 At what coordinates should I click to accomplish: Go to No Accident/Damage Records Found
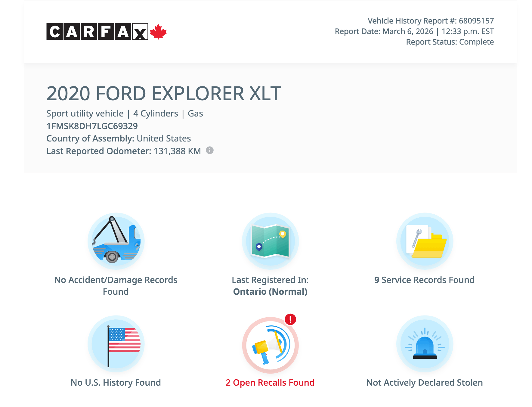pos(116,285)
